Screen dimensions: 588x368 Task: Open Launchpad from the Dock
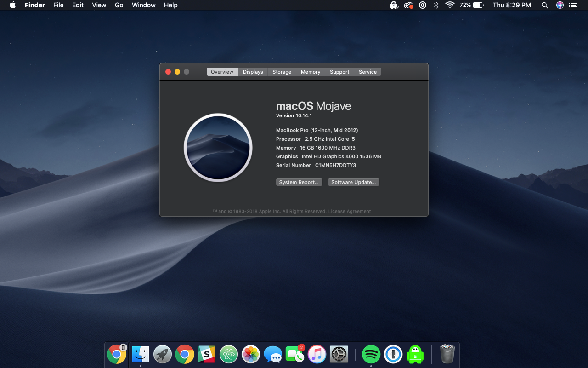(x=162, y=354)
